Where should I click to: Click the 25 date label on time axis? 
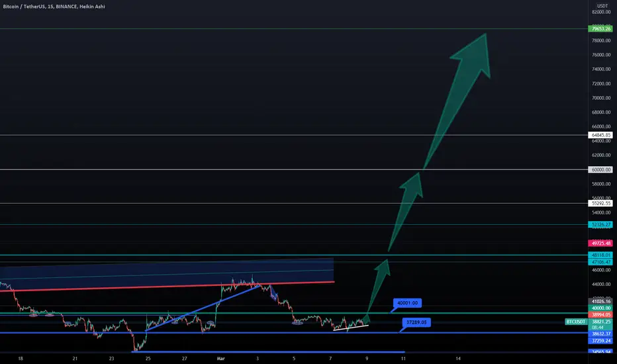(148, 359)
